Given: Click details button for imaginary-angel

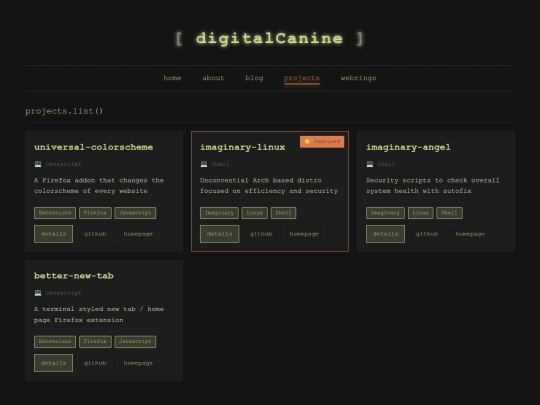Looking at the screenshot, I should [385, 234].
